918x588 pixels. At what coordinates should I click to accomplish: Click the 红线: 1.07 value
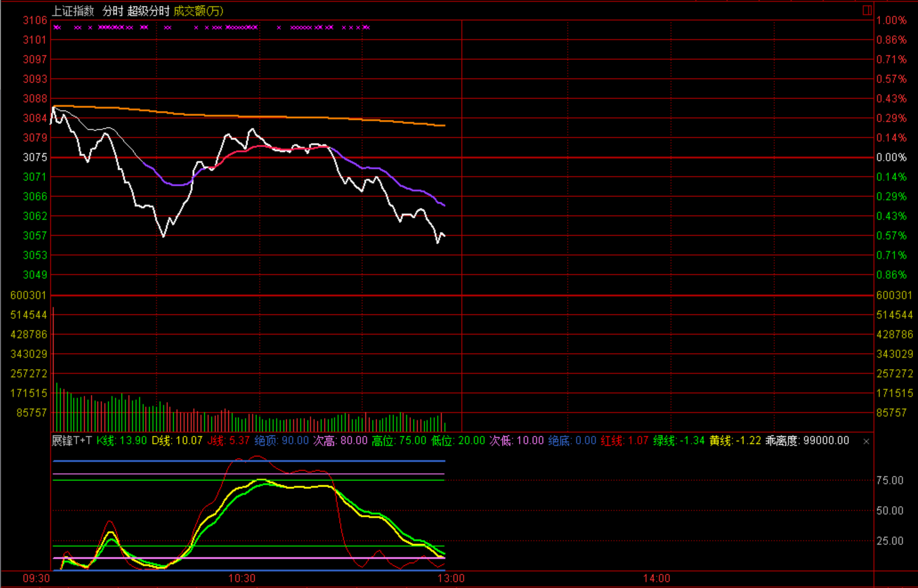[x=625, y=440]
